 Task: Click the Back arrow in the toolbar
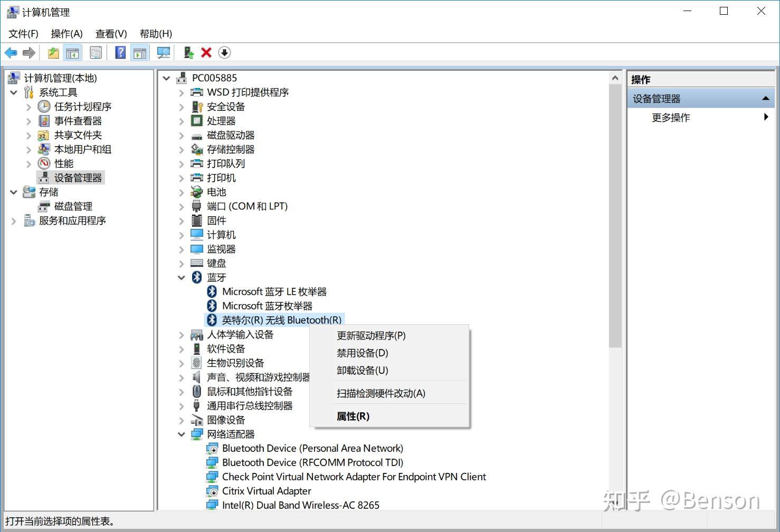[x=11, y=53]
